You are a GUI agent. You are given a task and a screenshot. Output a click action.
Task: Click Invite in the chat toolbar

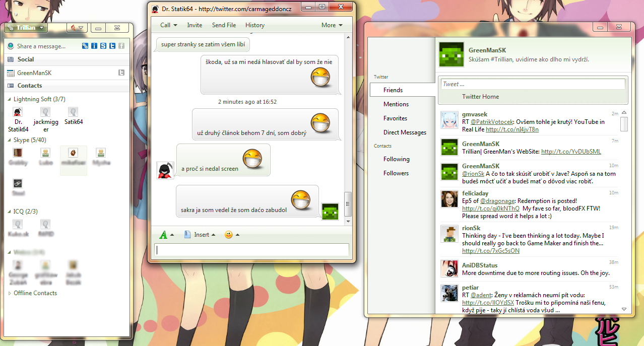coord(195,25)
